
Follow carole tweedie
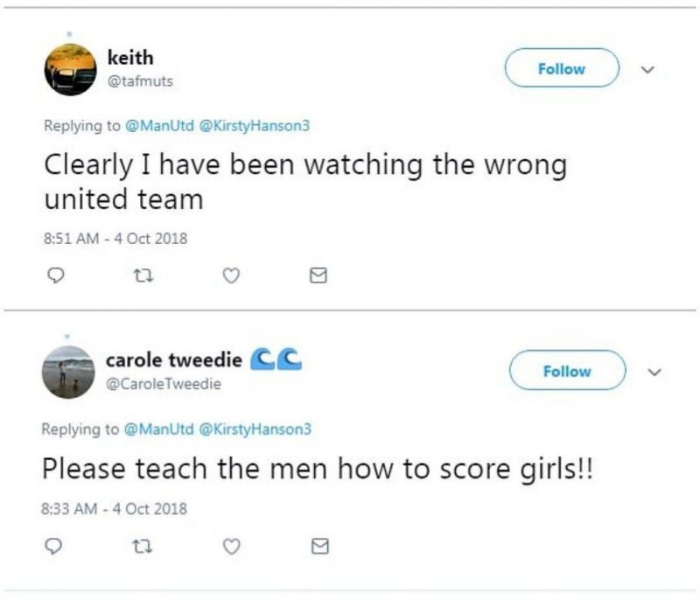click(x=567, y=371)
